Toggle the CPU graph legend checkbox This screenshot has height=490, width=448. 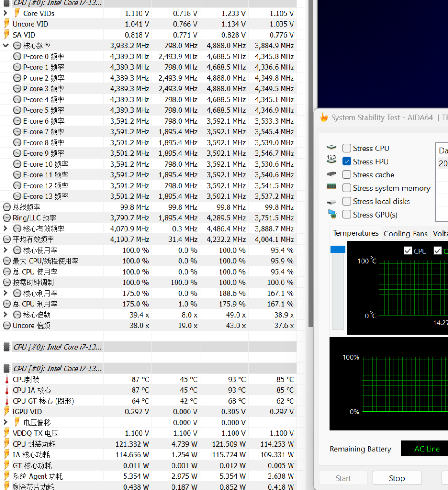[408, 251]
